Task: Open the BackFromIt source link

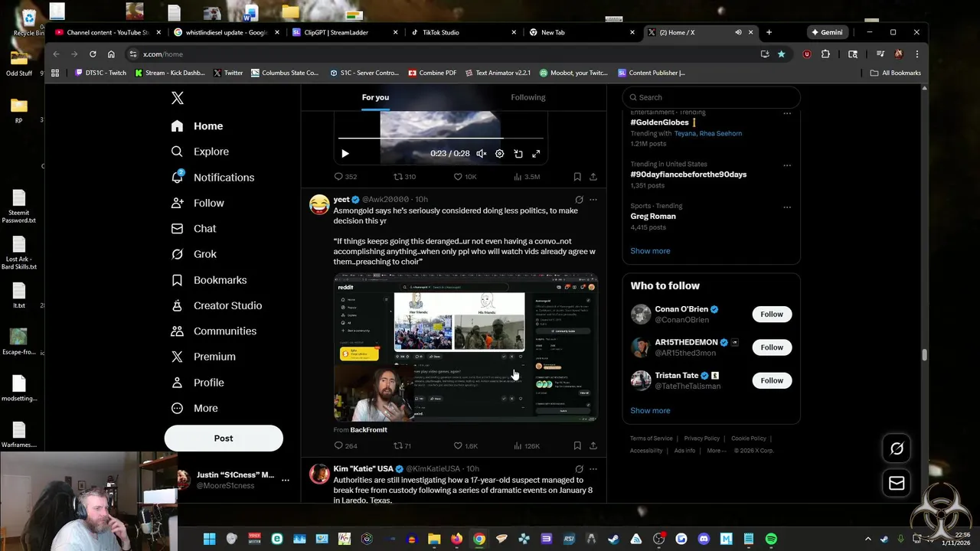Action: (x=368, y=430)
